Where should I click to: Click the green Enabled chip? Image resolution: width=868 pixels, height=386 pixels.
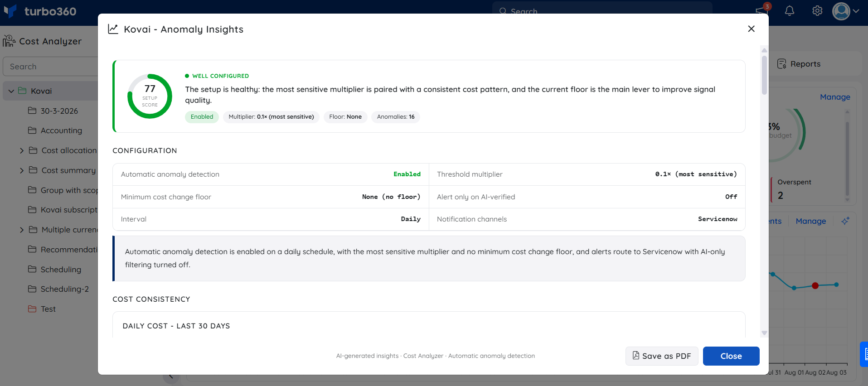coord(202,117)
